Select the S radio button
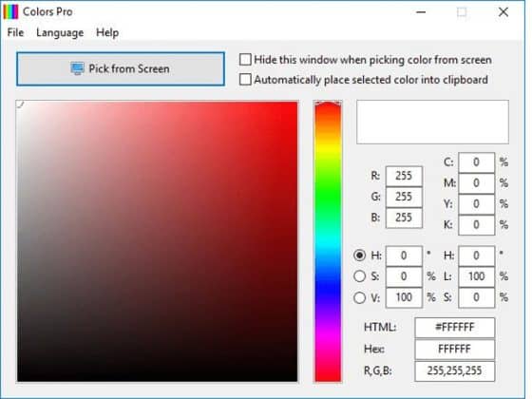532x399 pixels. (x=360, y=276)
